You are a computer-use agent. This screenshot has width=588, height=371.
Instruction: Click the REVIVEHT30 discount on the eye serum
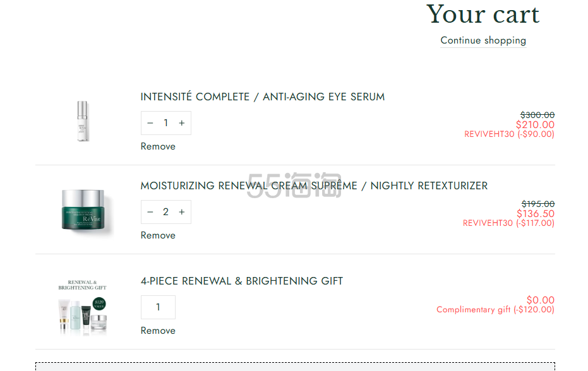(509, 134)
